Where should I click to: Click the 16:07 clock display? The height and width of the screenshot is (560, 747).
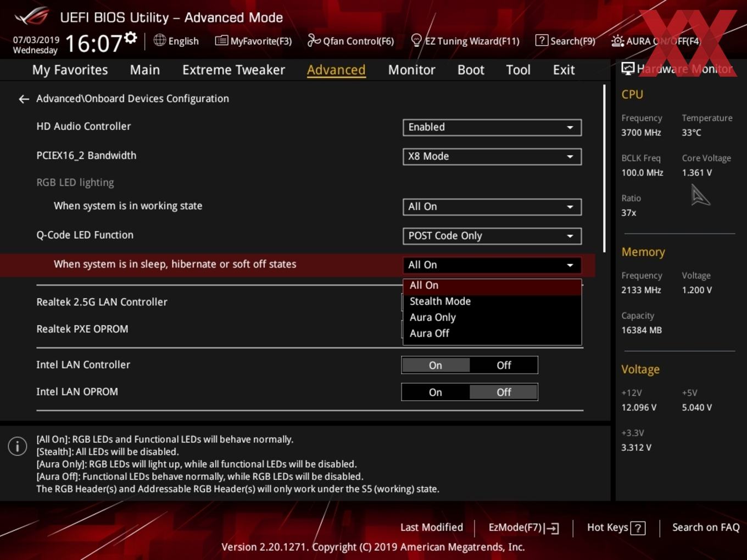point(93,43)
